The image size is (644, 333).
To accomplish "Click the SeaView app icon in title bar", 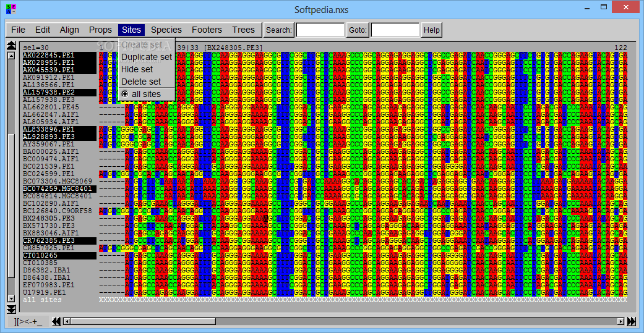I will (x=11, y=9).
